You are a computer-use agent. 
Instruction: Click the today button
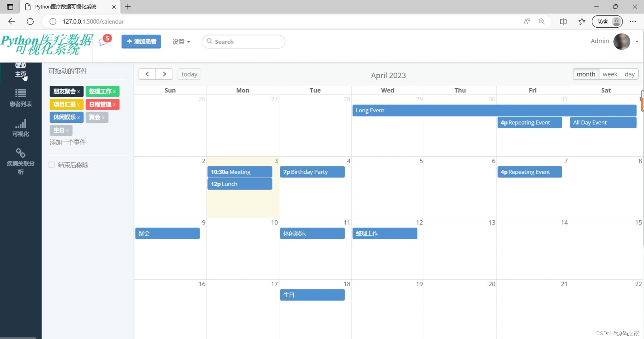coord(189,74)
